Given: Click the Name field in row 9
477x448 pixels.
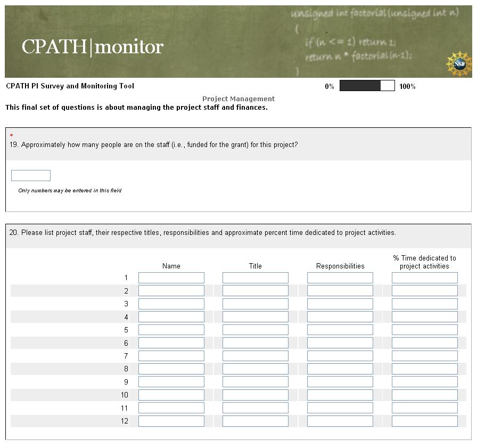Looking at the screenshot, I should click(x=171, y=381).
